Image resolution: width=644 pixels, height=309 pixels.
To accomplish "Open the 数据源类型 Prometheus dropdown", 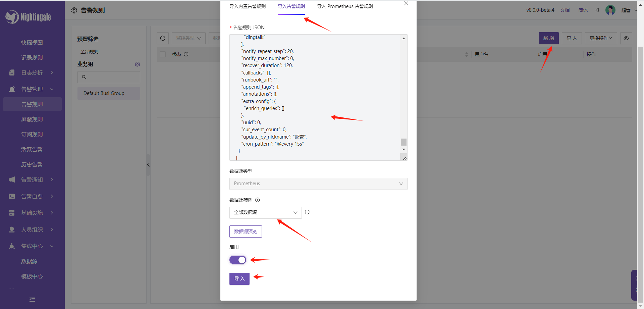I will pyautogui.click(x=318, y=184).
